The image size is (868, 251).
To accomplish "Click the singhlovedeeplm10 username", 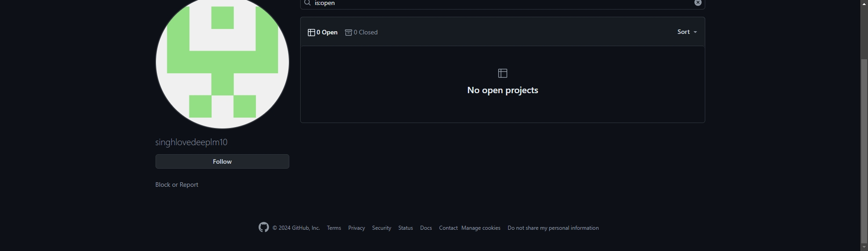I will click(x=191, y=142).
